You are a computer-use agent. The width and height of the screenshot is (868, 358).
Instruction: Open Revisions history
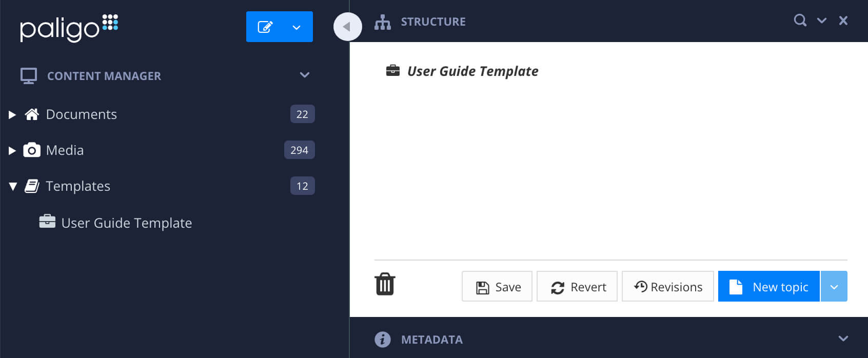coord(668,286)
